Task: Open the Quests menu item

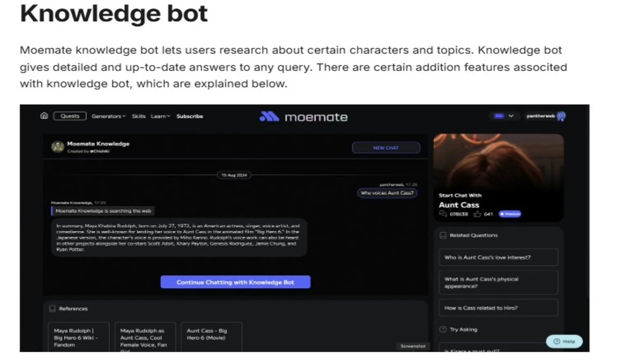Action: 69,116
